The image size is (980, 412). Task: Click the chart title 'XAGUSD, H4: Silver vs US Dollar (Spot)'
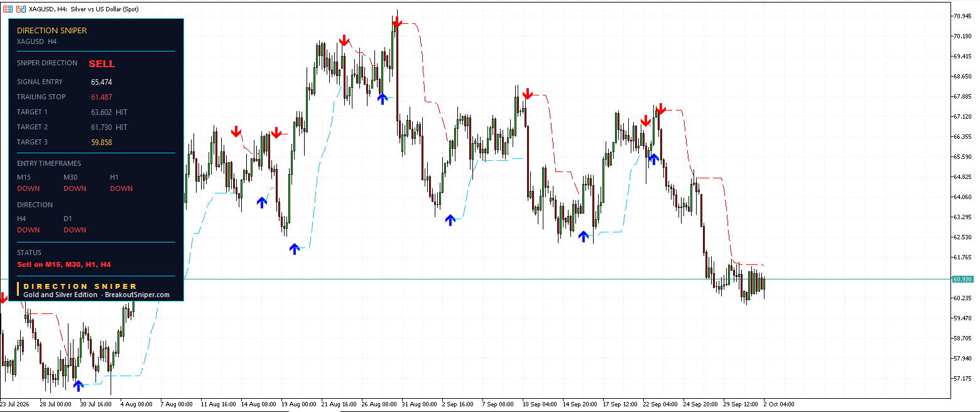click(84, 9)
